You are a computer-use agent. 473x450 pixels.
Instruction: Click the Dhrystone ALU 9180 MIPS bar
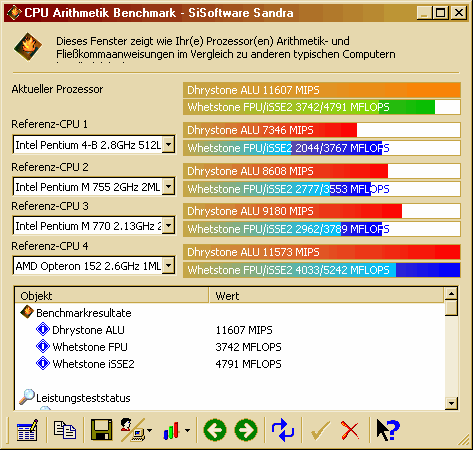pyautogui.click(x=322, y=211)
